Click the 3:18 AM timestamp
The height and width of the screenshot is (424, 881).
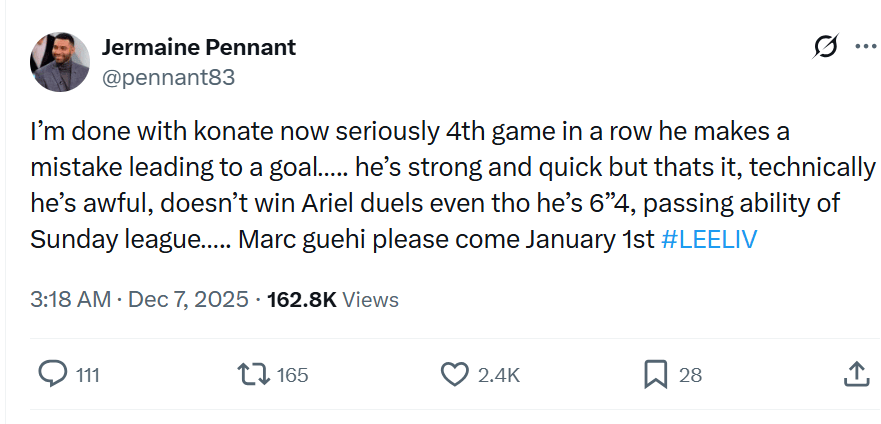pos(69,299)
